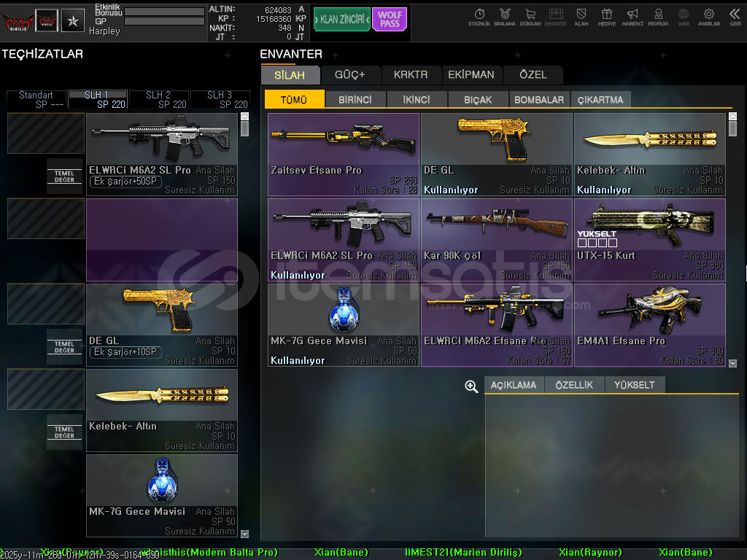The height and width of the screenshot is (560, 747).
Task: Switch to the KRKTR tab
Action: click(411, 75)
